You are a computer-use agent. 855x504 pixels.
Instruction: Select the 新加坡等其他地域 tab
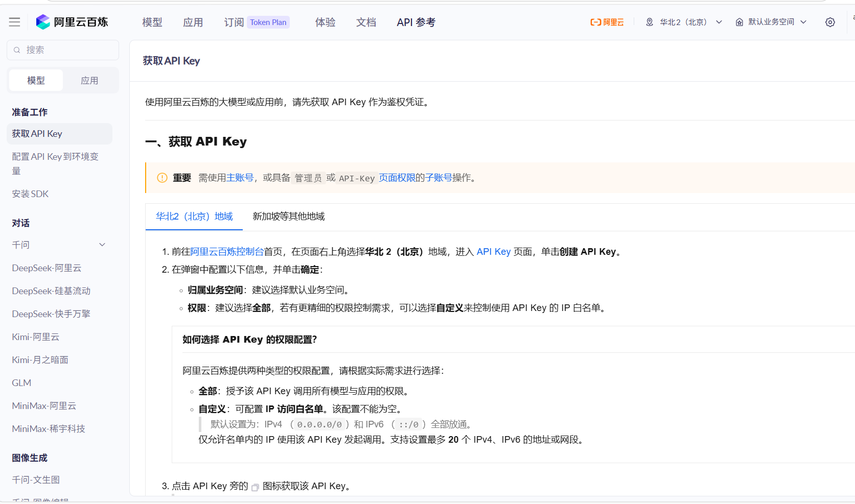point(289,217)
